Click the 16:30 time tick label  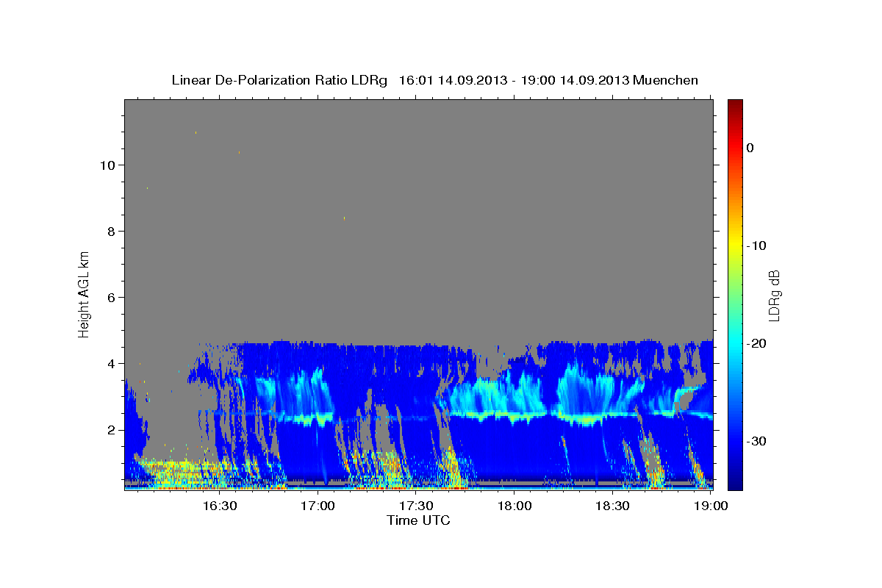[x=219, y=506]
